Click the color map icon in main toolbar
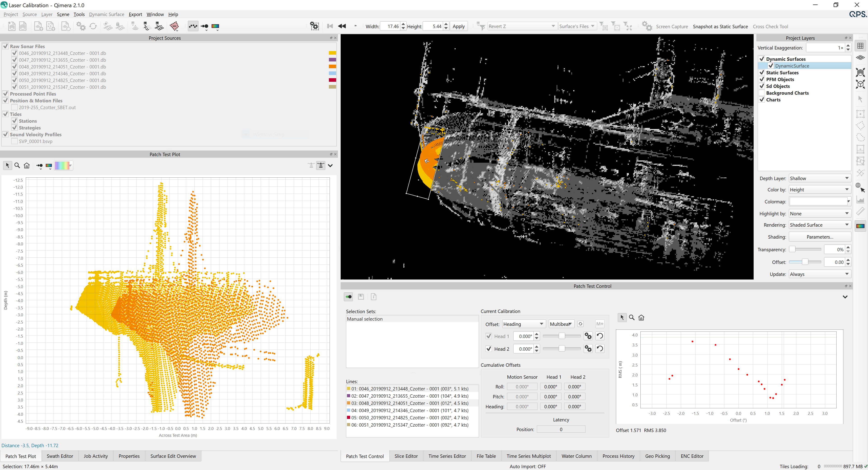The image size is (868, 470). (215, 26)
